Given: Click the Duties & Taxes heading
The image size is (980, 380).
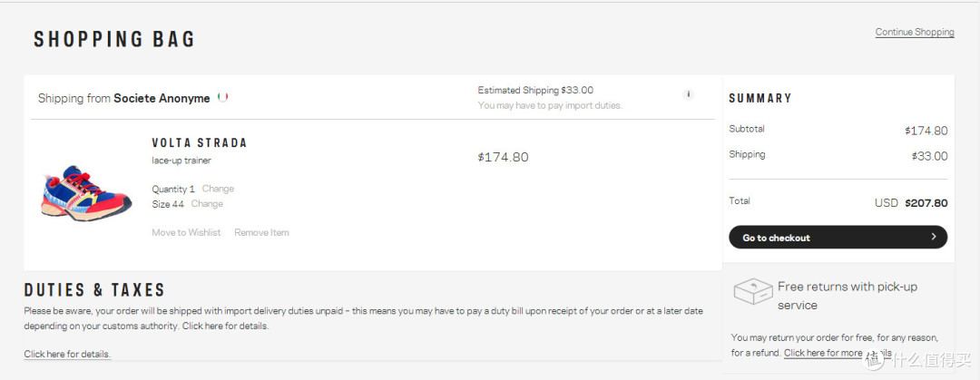Looking at the screenshot, I should pyautogui.click(x=94, y=290).
